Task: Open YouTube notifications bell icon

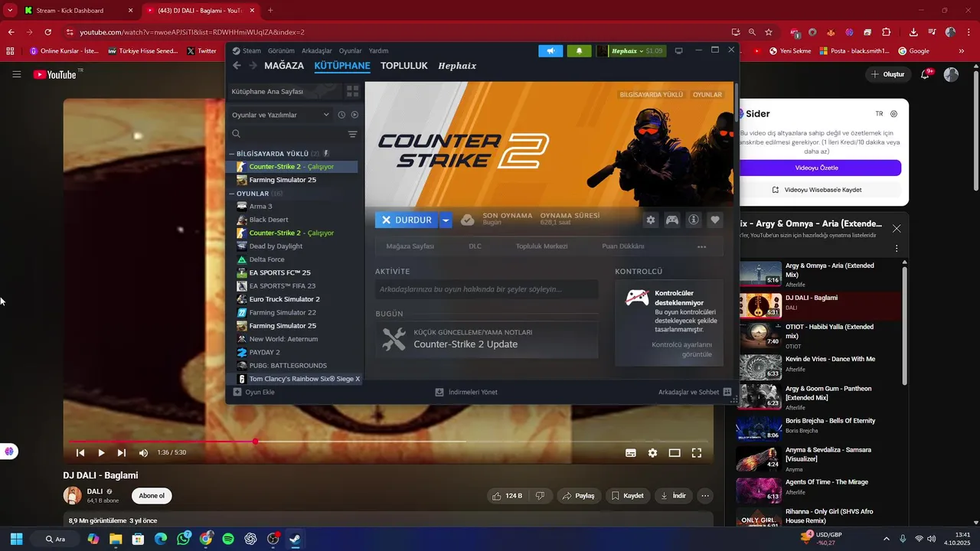Action: click(926, 74)
